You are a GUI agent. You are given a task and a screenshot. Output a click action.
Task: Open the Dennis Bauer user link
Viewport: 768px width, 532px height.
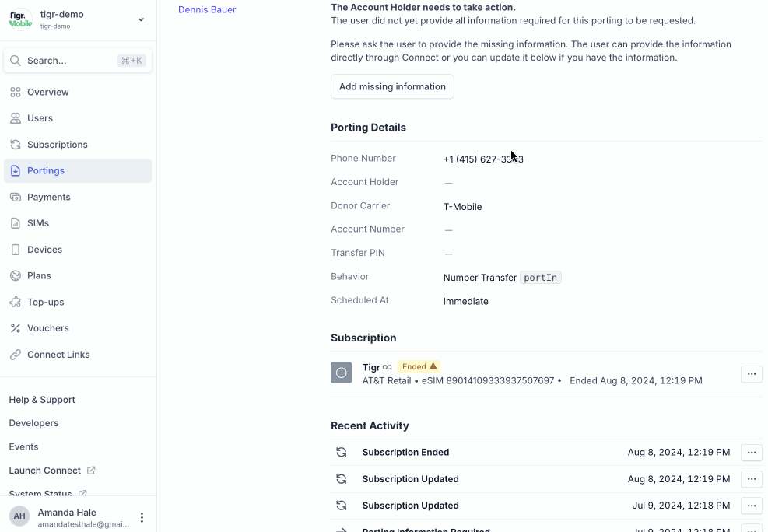click(206, 9)
